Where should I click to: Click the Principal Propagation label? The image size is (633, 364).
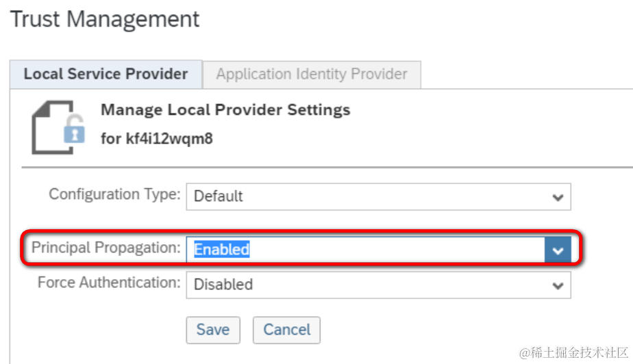pyautogui.click(x=106, y=248)
